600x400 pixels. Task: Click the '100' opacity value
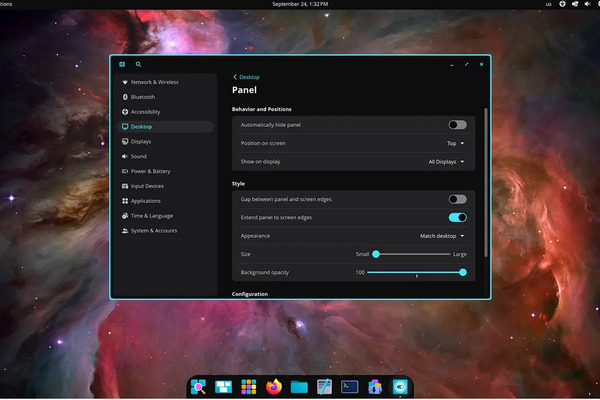[360, 273]
